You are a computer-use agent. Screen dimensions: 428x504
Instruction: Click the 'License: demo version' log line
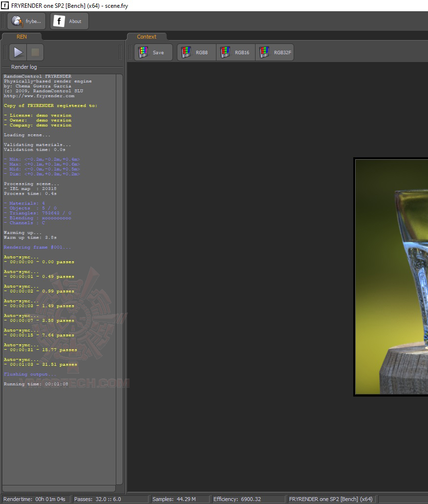[x=38, y=115]
